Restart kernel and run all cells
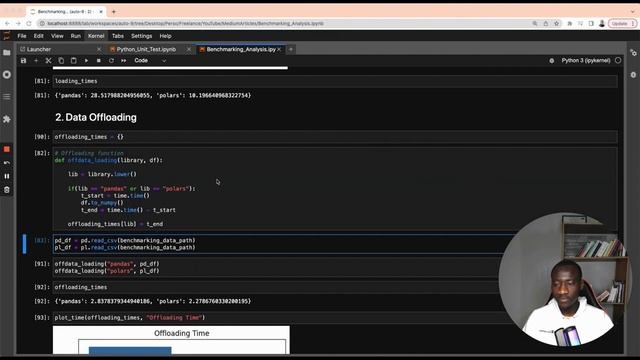640x360 pixels. pyautogui.click(x=123, y=60)
